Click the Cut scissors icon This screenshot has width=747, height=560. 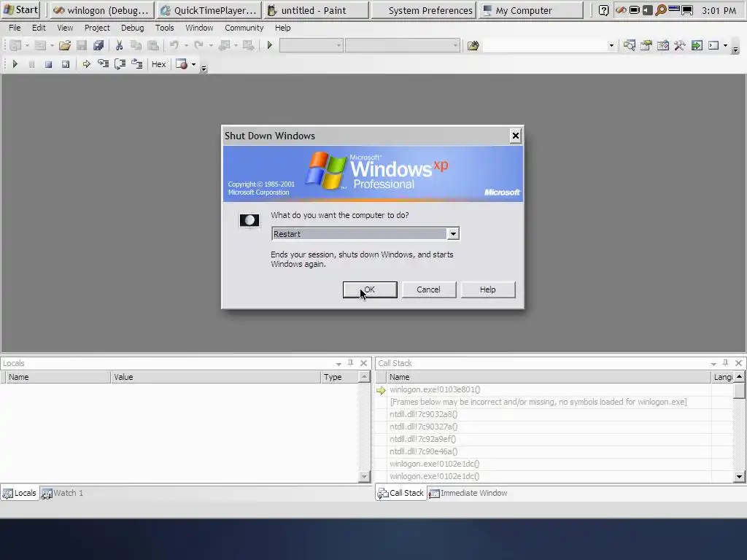point(119,46)
